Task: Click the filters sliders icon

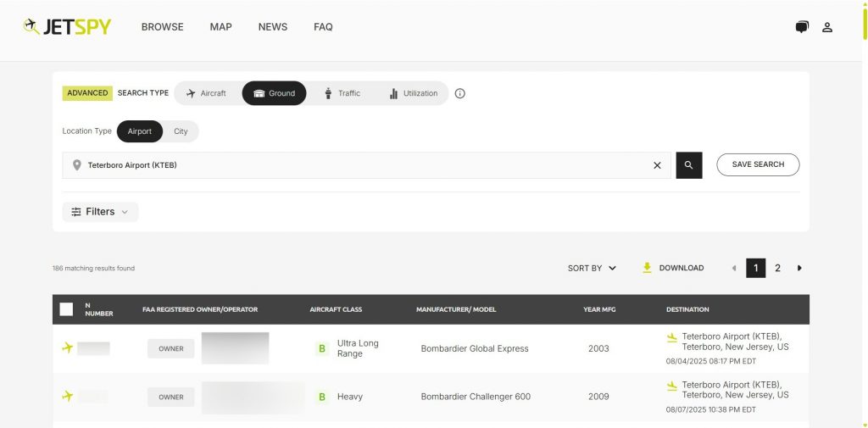Action: 76,212
